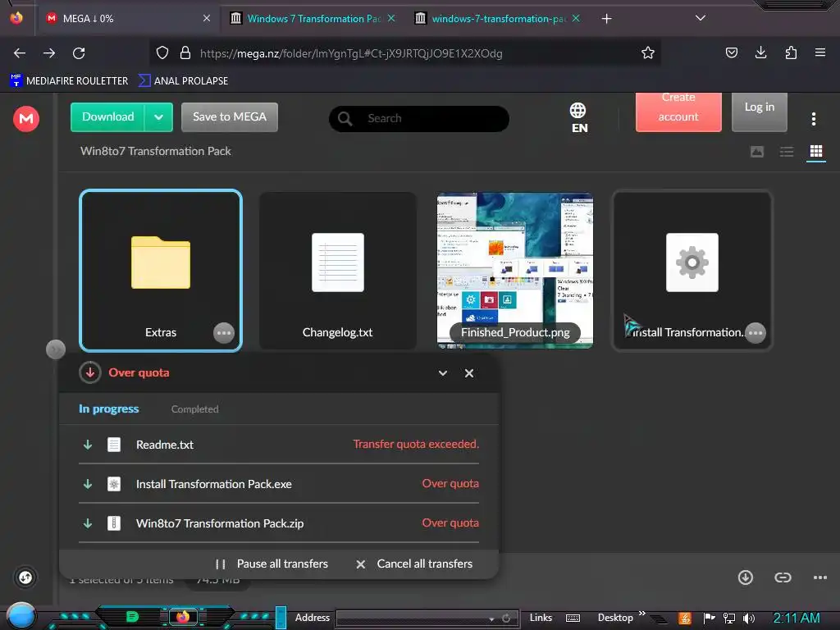
Task: Switch to list view icon
Action: tap(787, 152)
